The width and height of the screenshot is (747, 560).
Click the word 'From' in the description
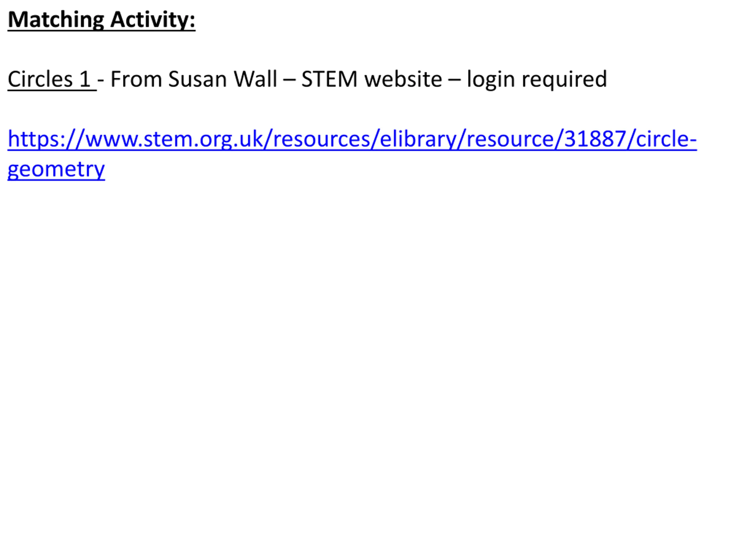[136, 79]
